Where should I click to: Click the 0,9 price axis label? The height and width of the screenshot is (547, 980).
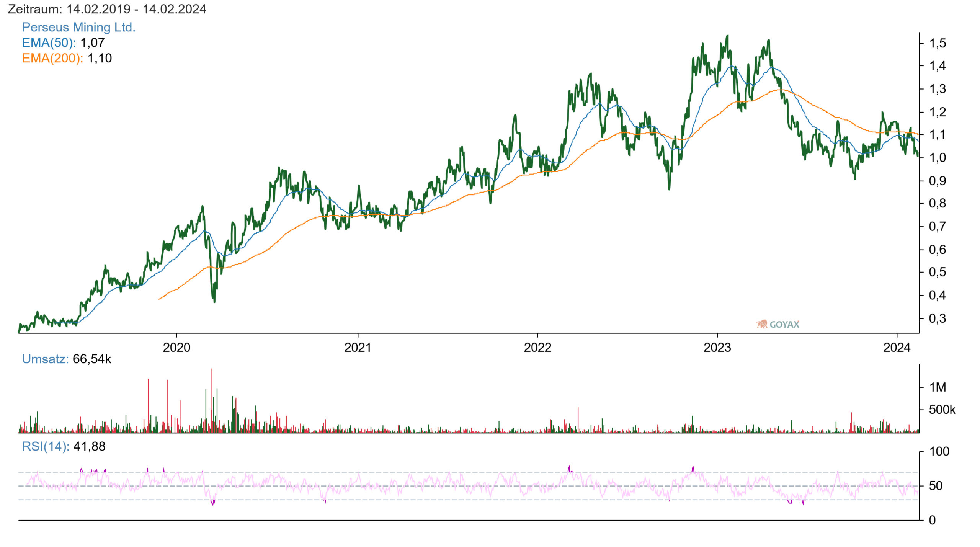pos(938,181)
